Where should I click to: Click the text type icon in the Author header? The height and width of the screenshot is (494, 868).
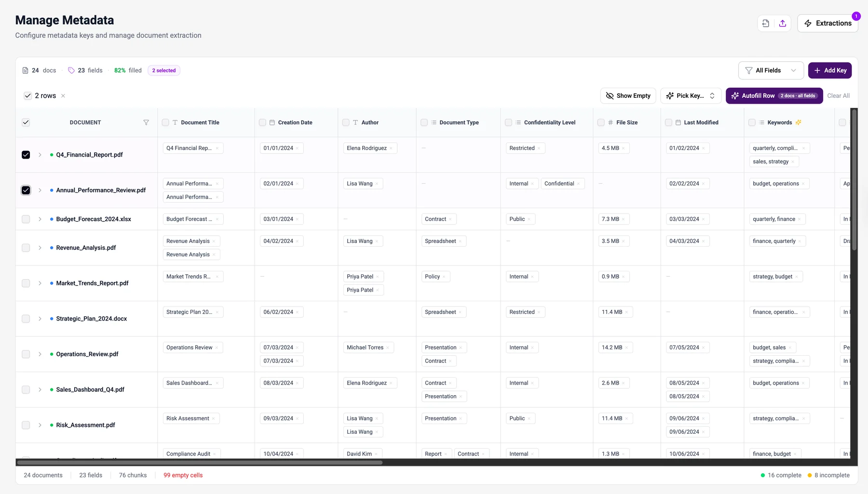pos(355,122)
